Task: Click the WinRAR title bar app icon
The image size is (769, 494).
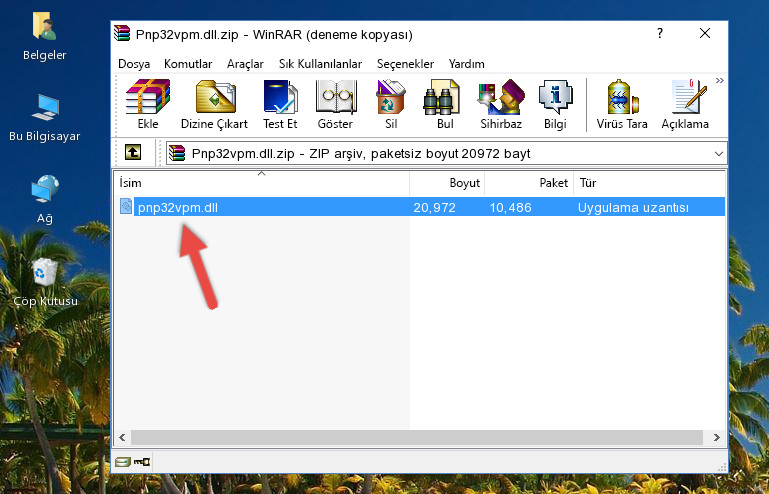Action: point(122,33)
